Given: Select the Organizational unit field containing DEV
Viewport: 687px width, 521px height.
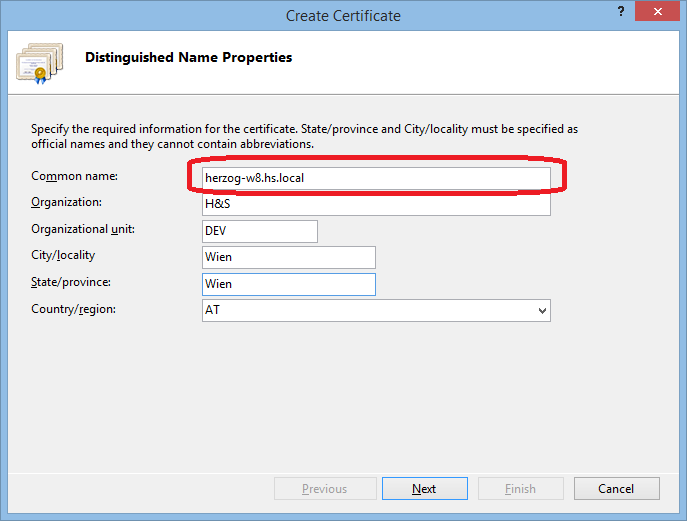Looking at the screenshot, I should (259, 231).
